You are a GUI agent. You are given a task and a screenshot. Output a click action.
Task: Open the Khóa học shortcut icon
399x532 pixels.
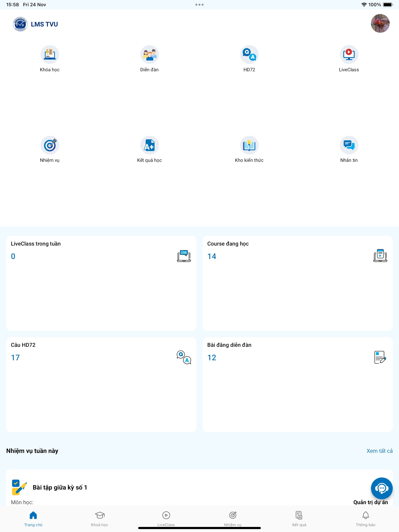[x=50, y=55]
